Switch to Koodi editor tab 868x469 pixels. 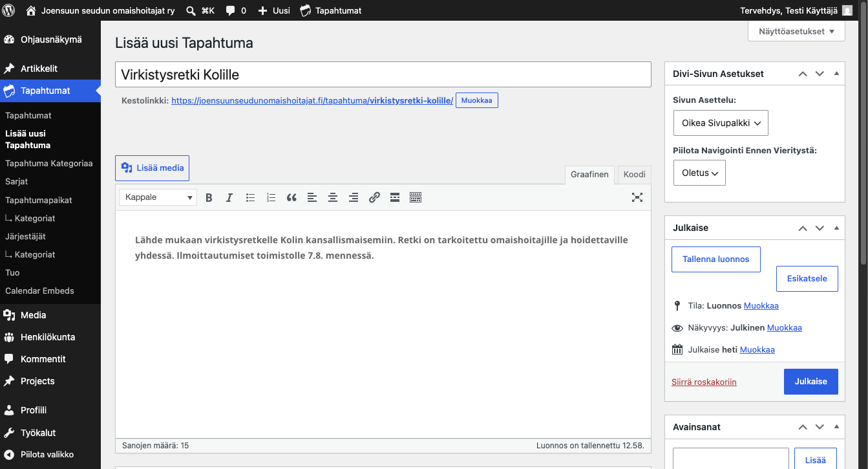634,175
